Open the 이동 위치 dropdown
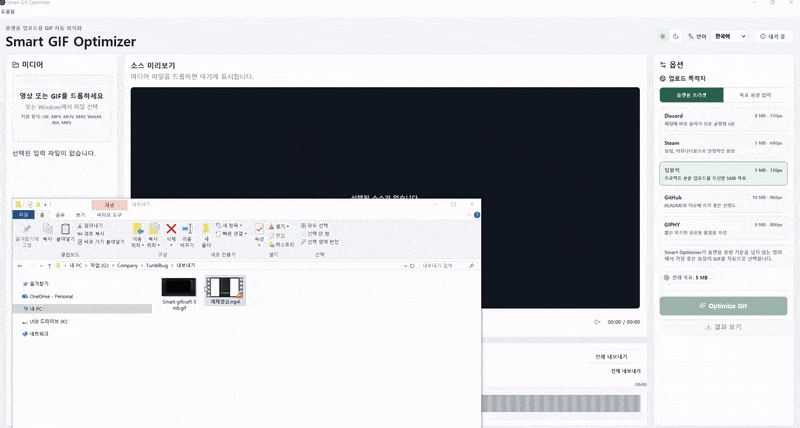The height and width of the screenshot is (428, 800). pyautogui.click(x=137, y=235)
